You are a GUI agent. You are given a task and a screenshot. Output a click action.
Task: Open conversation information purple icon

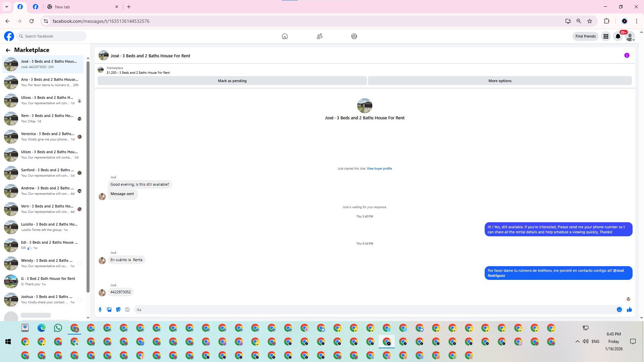pyautogui.click(x=627, y=56)
